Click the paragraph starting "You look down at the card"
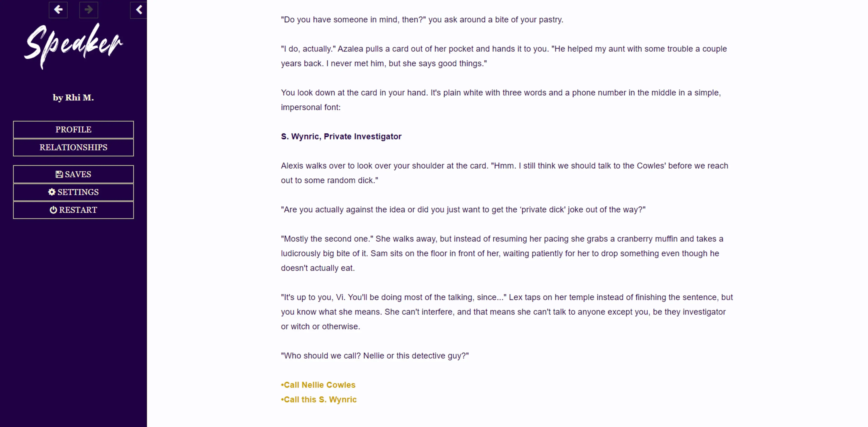This screenshot has width=868, height=427. (x=501, y=100)
